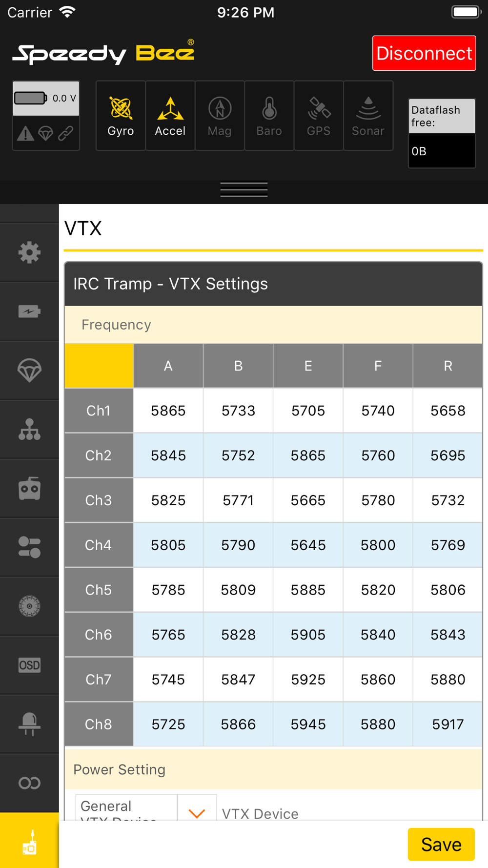The image size is (488, 868).
Task: Open the infinity-loop sidebar icon
Action: (x=29, y=783)
